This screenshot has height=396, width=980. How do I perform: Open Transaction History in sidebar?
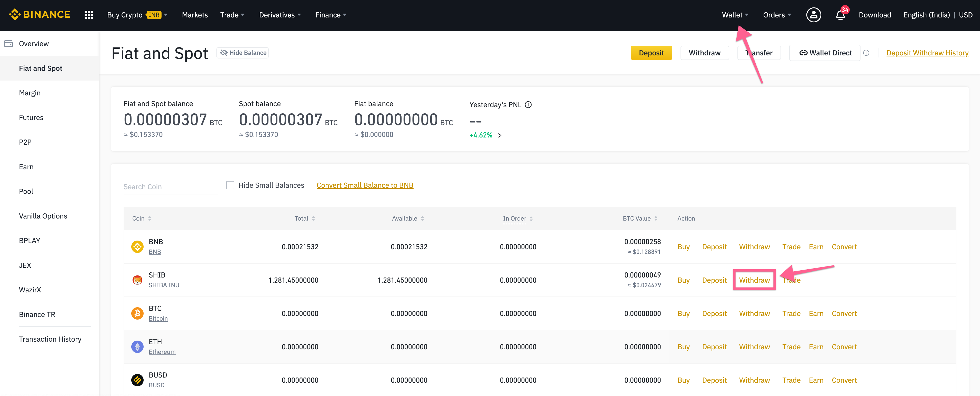point(50,339)
